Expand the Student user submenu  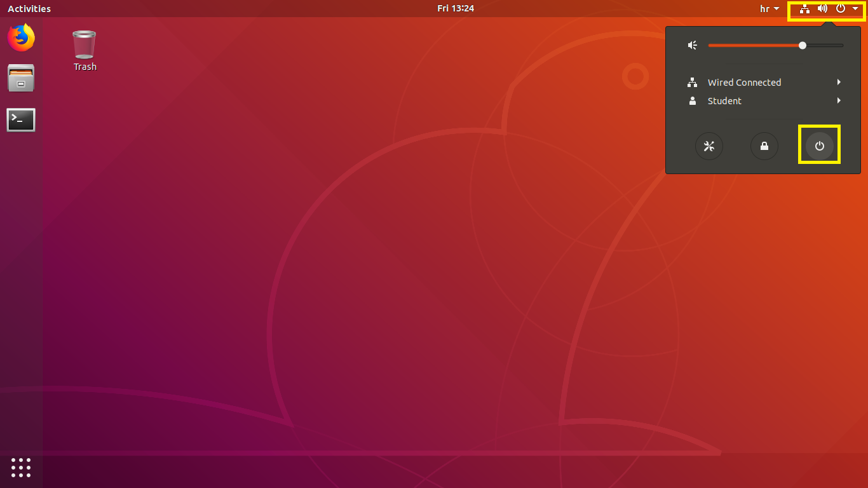tap(839, 101)
